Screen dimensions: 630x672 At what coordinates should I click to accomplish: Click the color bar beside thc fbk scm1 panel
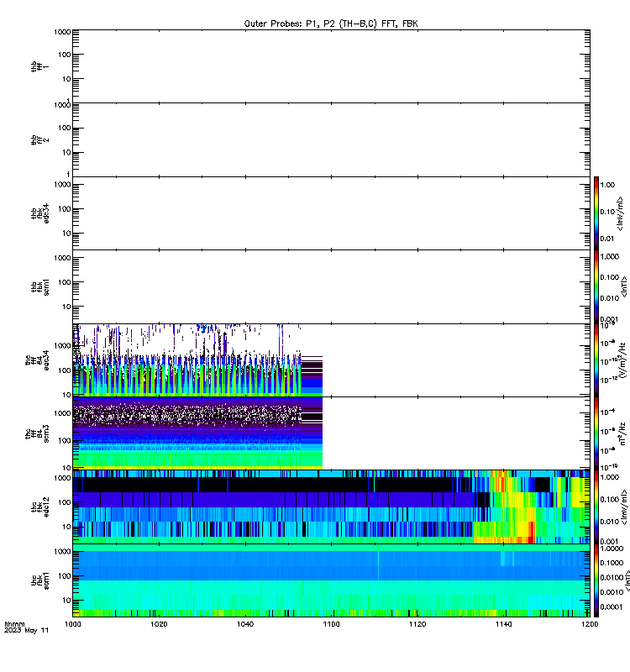tap(596, 580)
